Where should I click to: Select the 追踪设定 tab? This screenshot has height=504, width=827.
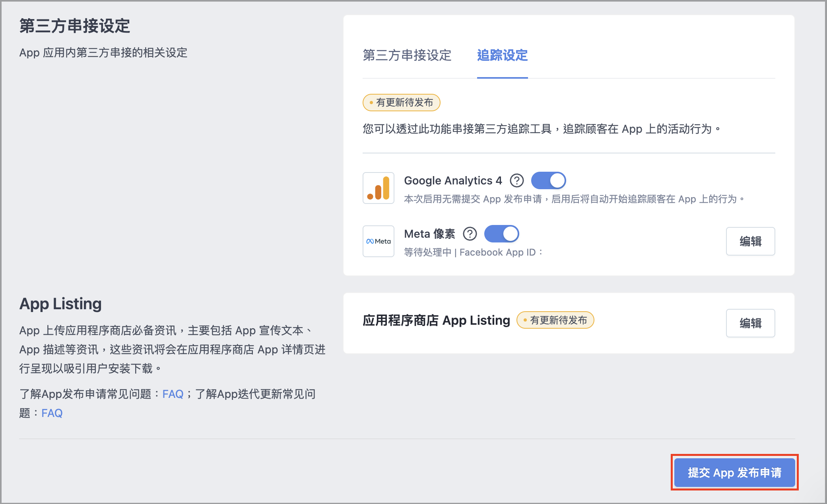tap(502, 55)
